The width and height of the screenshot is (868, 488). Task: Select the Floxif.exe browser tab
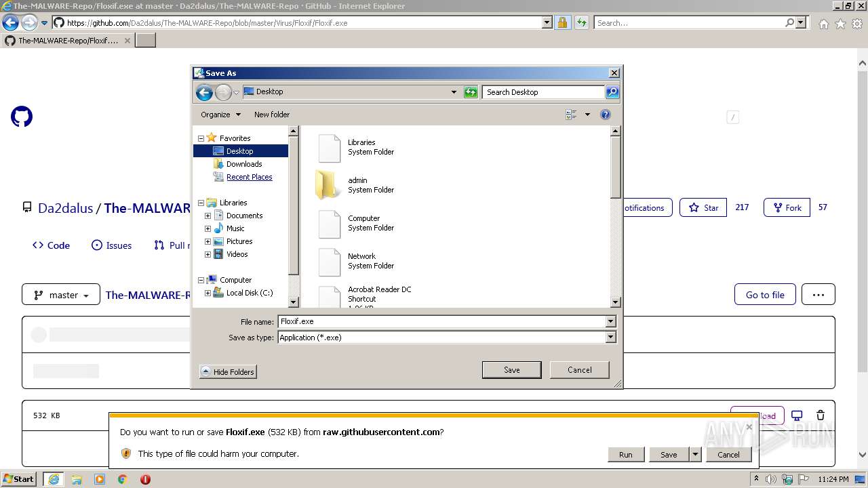coord(68,41)
